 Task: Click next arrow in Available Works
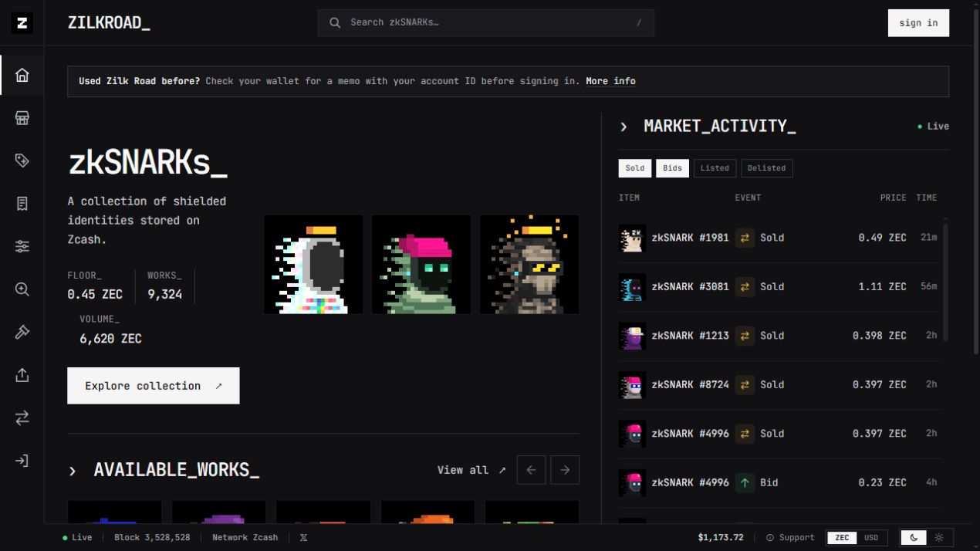click(x=565, y=470)
